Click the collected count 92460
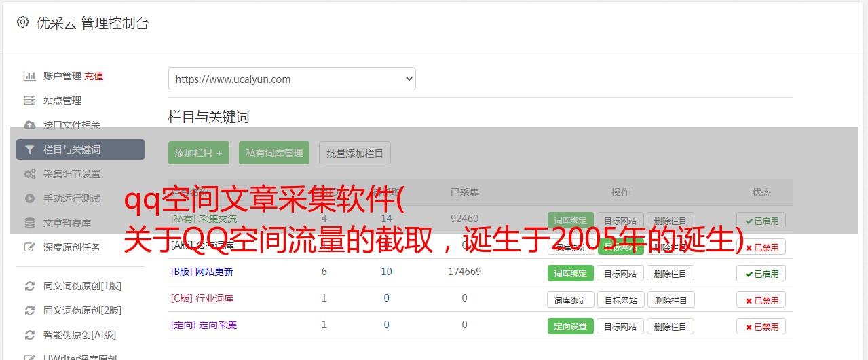The image size is (868, 360). (464, 219)
